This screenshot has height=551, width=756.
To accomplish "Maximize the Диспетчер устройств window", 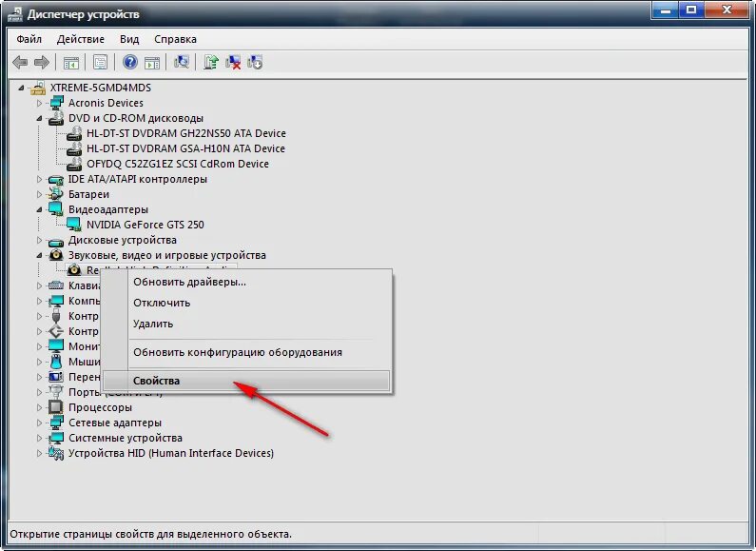I will tap(691, 10).
